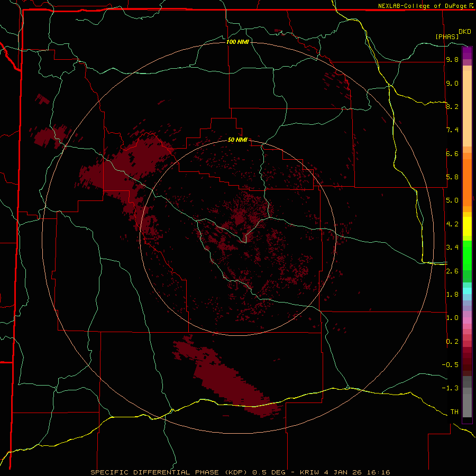Select the 3.4 scale value
The height and width of the screenshot is (476, 476).
pos(452,248)
